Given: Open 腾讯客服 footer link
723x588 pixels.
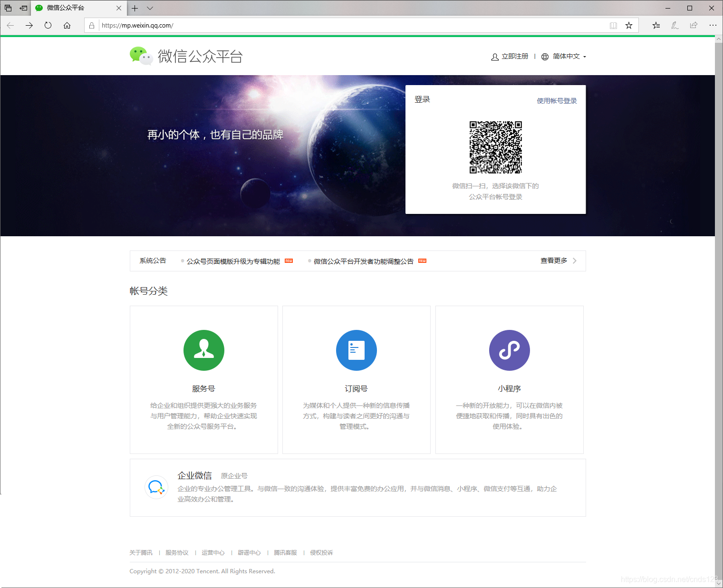Looking at the screenshot, I should pyautogui.click(x=285, y=553).
